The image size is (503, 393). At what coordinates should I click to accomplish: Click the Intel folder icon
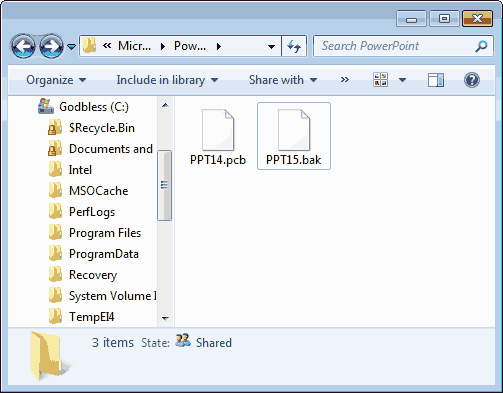tap(55, 169)
